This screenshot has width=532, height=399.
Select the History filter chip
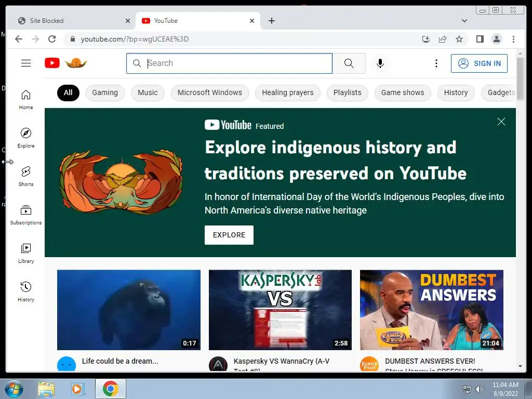point(456,92)
